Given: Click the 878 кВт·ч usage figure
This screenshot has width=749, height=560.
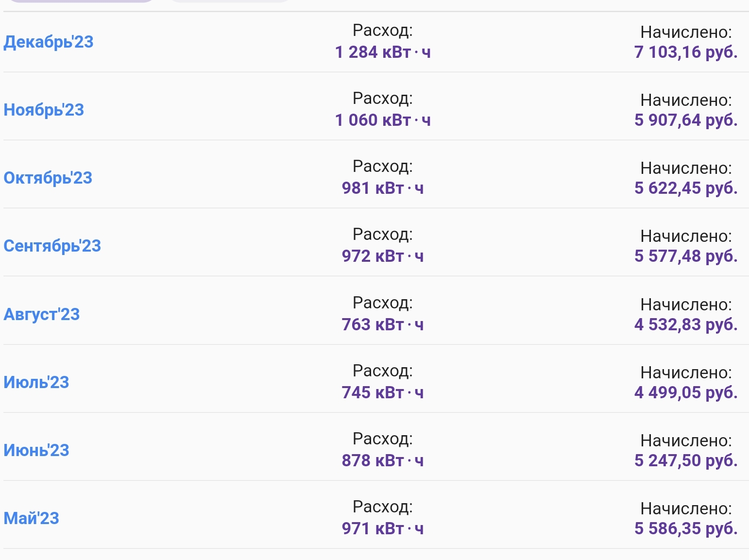Looking at the screenshot, I should coord(383,460).
